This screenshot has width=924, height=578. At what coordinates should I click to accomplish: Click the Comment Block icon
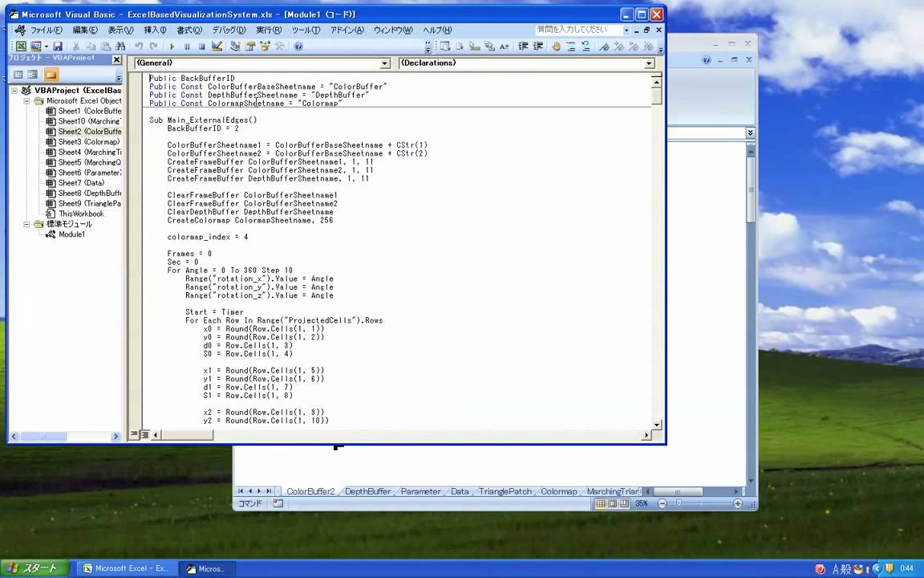571,46
